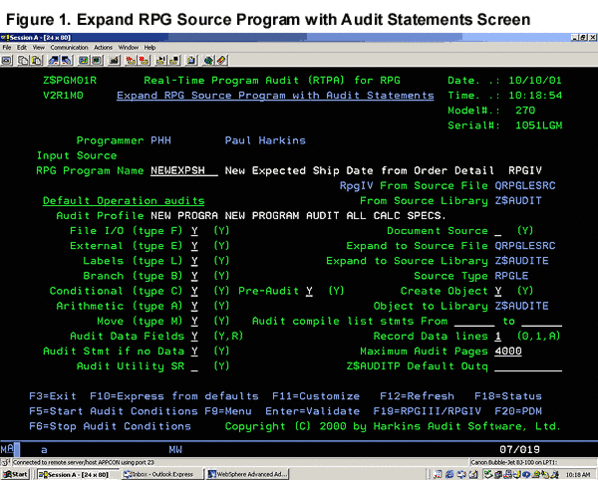
Task: Click the F20=PDM key text
Action: click(518, 411)
